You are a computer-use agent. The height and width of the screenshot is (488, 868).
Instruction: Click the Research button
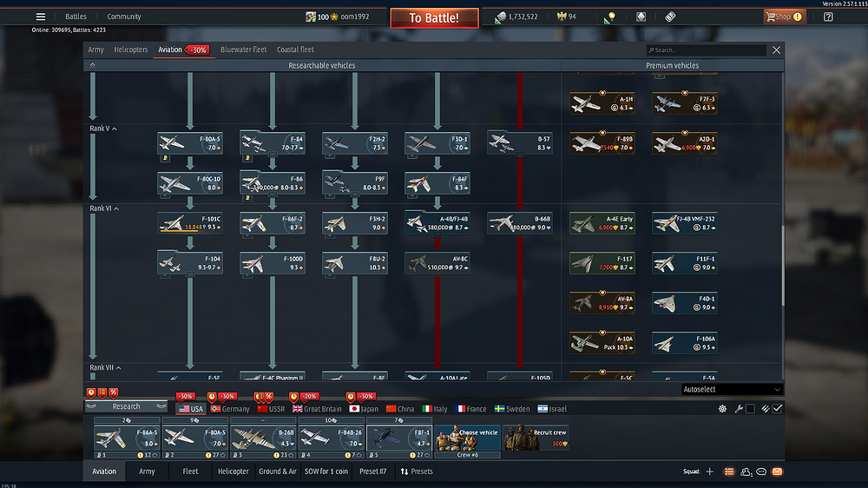click(126, 406)
